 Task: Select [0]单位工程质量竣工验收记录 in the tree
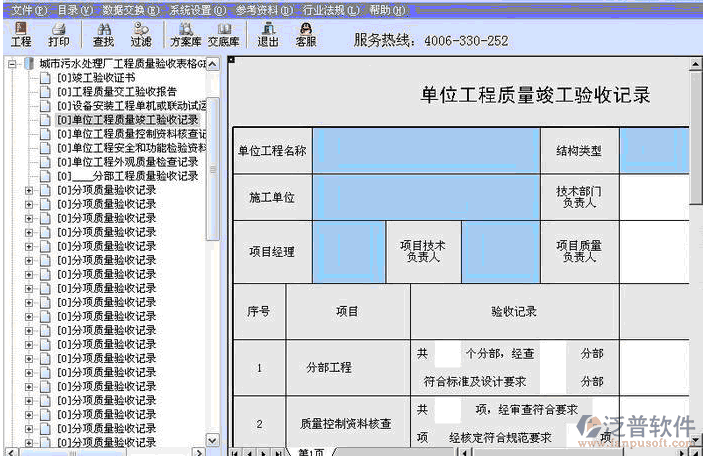tap(127, 120)
